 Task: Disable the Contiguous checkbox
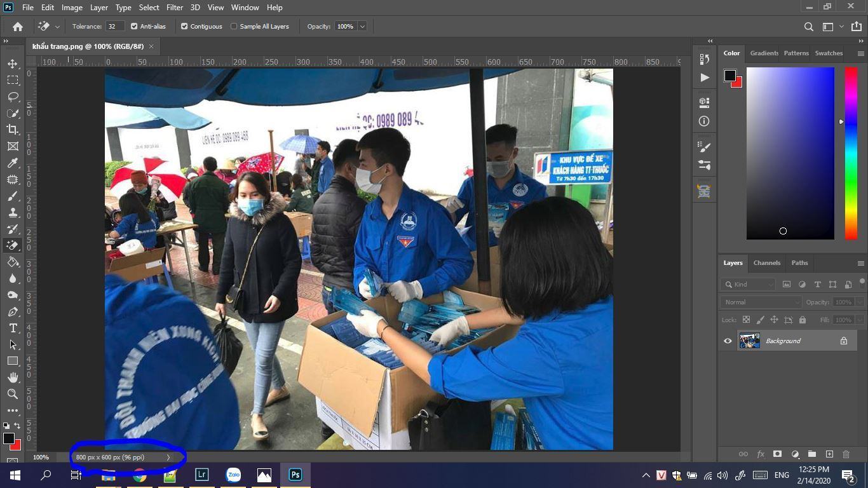click(x=184, y=27)
